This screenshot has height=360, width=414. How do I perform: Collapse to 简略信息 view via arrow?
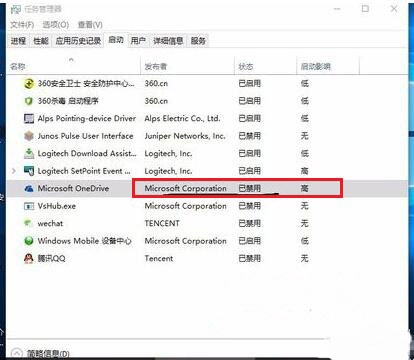click(16, 354)
